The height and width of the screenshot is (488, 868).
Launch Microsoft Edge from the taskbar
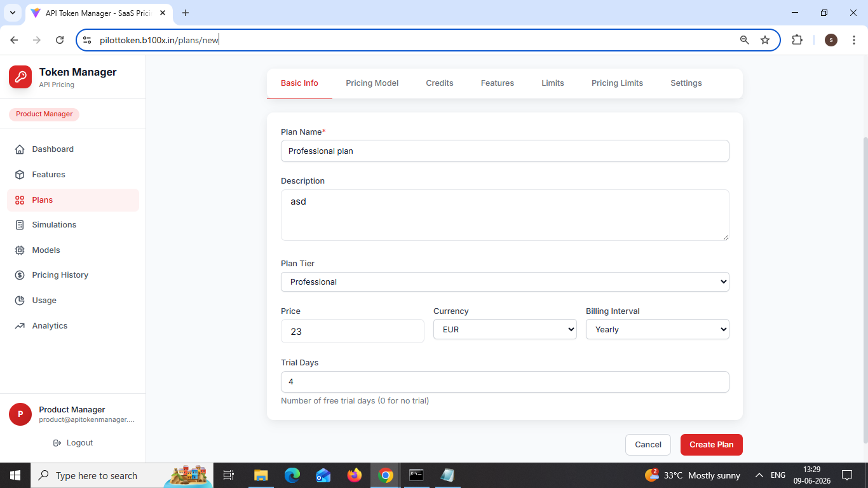[x=292, y=475]
